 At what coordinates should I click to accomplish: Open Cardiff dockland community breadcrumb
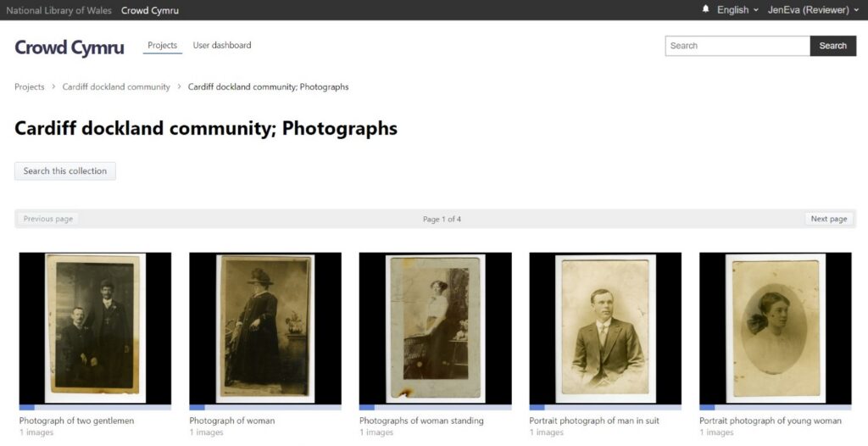click(x=116, y=87)
